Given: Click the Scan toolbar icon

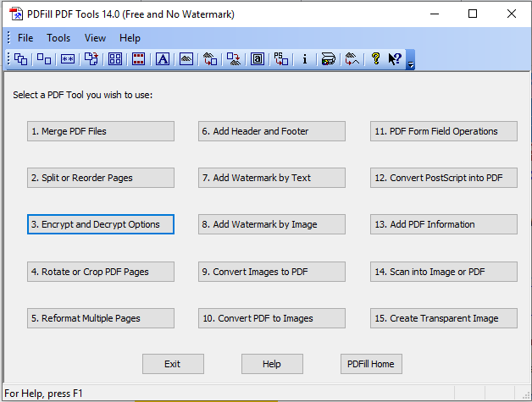Looking at the screenshot, I should click(x=328, y=59).
